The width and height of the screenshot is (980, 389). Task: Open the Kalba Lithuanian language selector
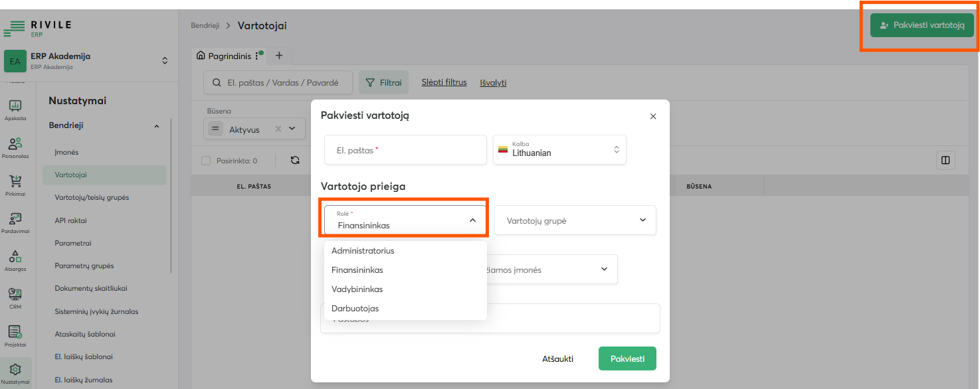[559, 150]
